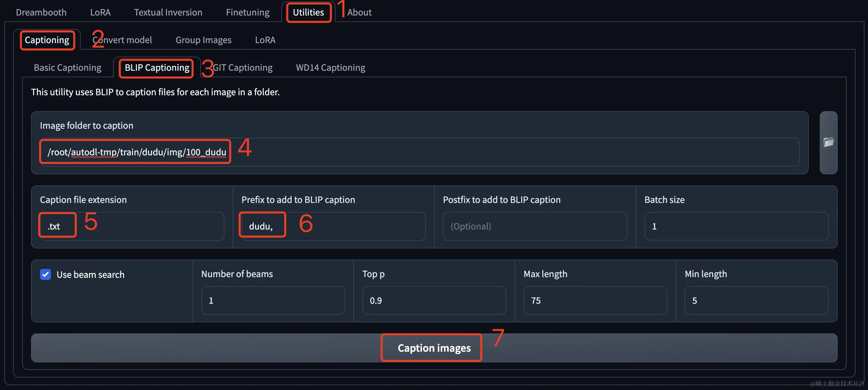
Task: Open the Textual Inversion tab
Action: click(x=168, y=12)
